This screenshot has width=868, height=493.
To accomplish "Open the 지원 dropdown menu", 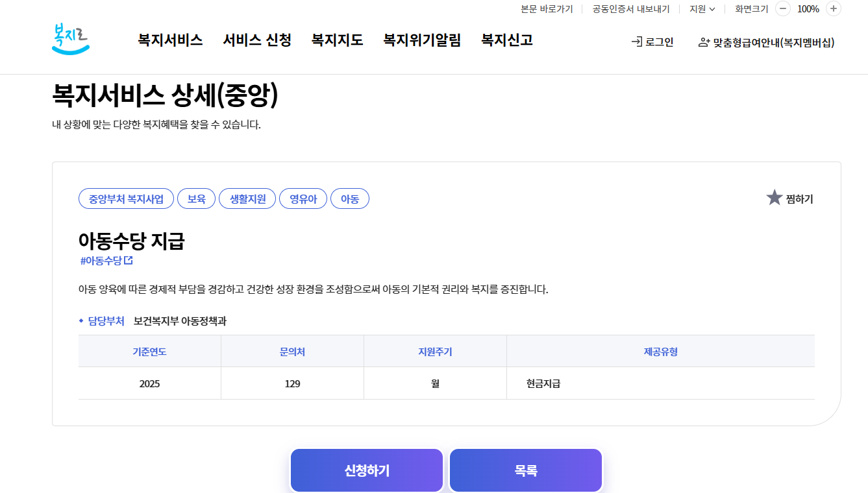I will (701, 8).
